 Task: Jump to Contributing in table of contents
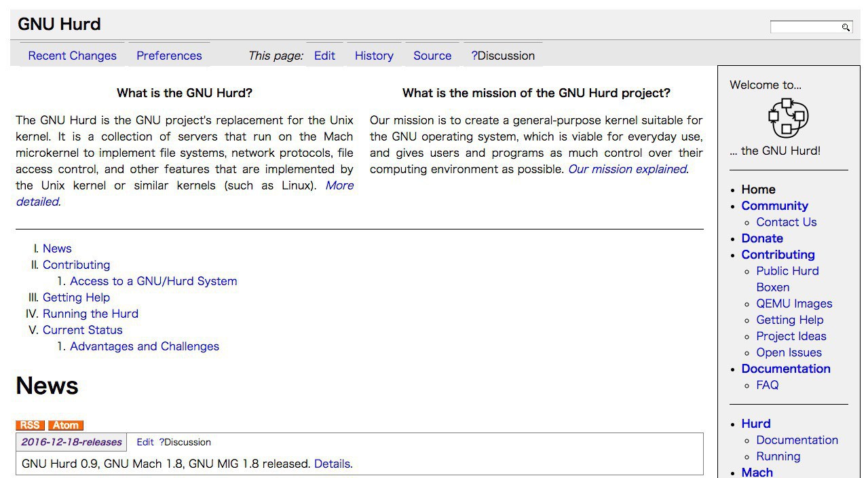click(x=76, y=265)
